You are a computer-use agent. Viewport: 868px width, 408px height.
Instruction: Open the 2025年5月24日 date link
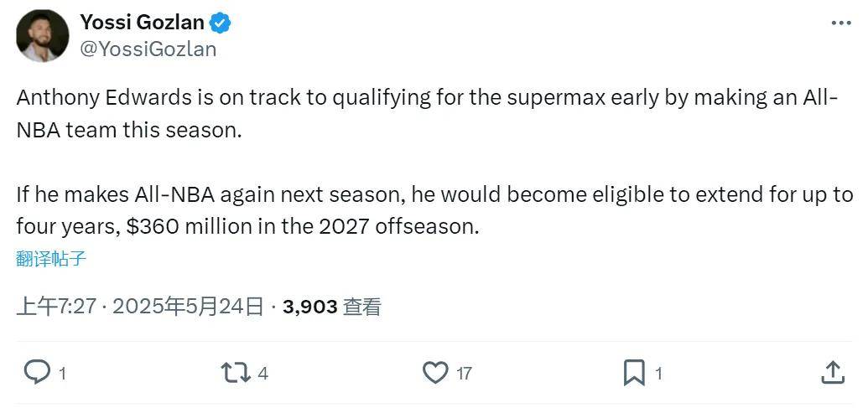(x=188, y=307)
